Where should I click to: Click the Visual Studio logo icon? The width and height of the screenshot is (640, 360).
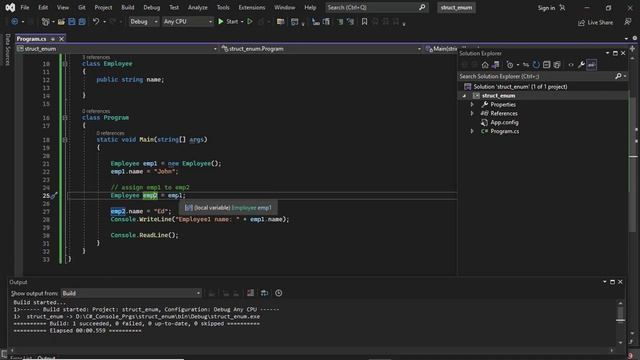pyautogui.click(x=10, y=7)
